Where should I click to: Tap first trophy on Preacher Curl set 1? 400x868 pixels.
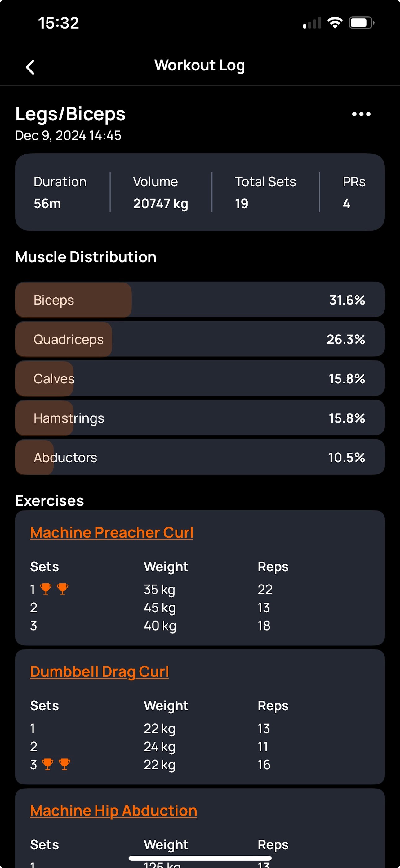[46, 589]
